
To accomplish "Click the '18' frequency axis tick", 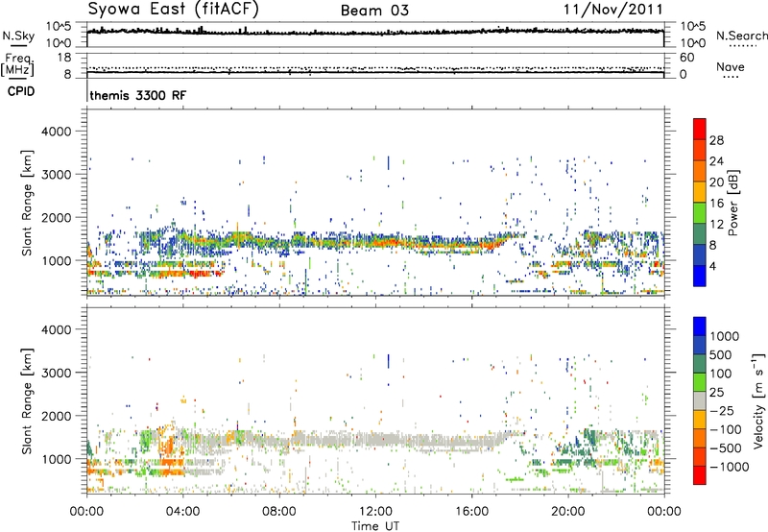I will click(64, 58).
